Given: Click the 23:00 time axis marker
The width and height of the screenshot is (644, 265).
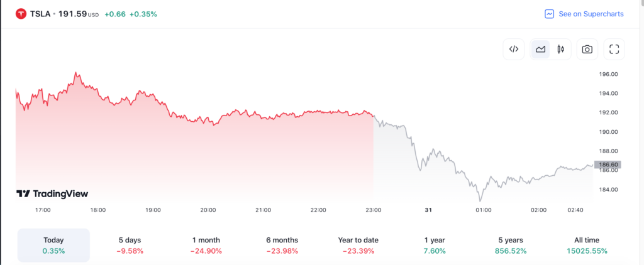Looking at the screenshot, I should (373, 210).
